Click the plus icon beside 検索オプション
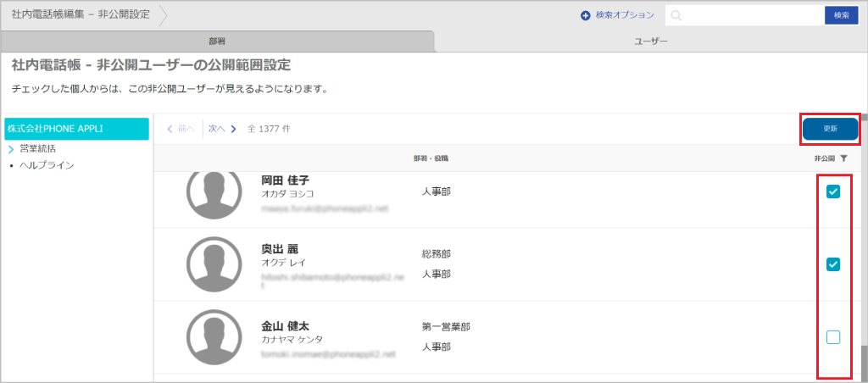Screen dimensions: 868x383 (585, 15)
